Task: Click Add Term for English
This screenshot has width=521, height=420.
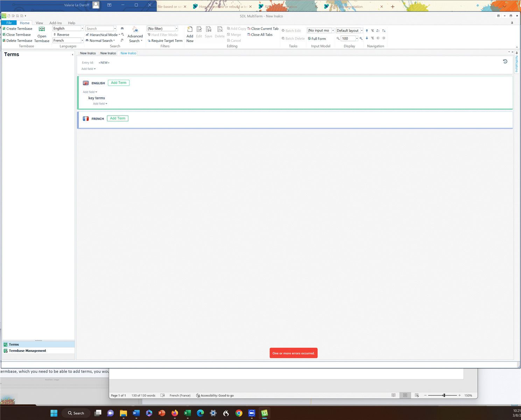Action: click(x=119, y=83)
